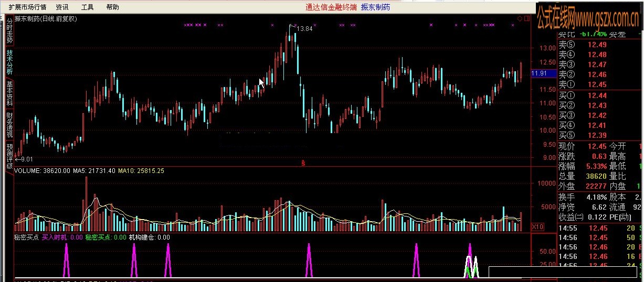Click the 50.00 indicator axis label
The width and height of the screenshot is (644, 282).
pos(547,252)
